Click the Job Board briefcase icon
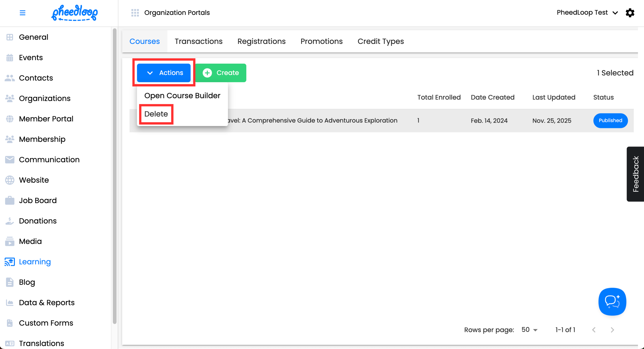Viewport: 644px width, 349px height. (x=10, y=201)
